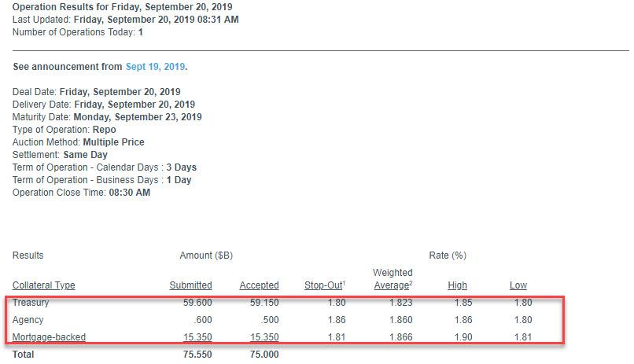Select the Mortgage-backed row label
The width and height of the screenshot is (634, 364).
pyautogui.click(x=49, y=337)
